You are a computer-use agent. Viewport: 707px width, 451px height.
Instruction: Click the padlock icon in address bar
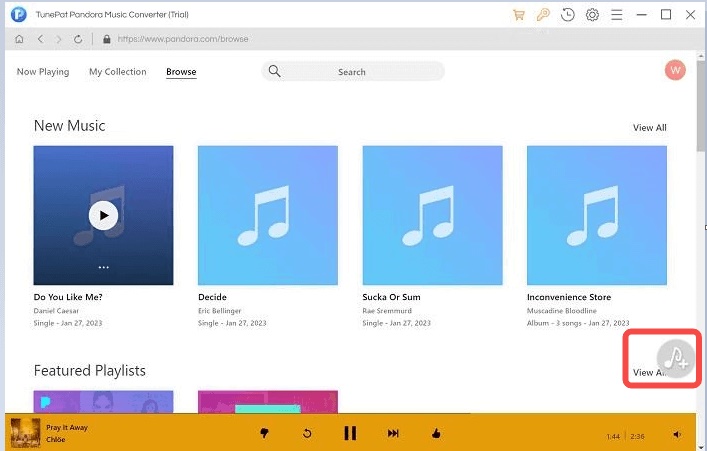click(106, 39)
